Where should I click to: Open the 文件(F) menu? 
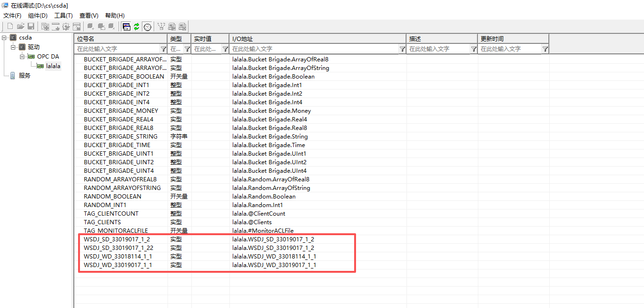pyautogui.click(x=12, y=16)
